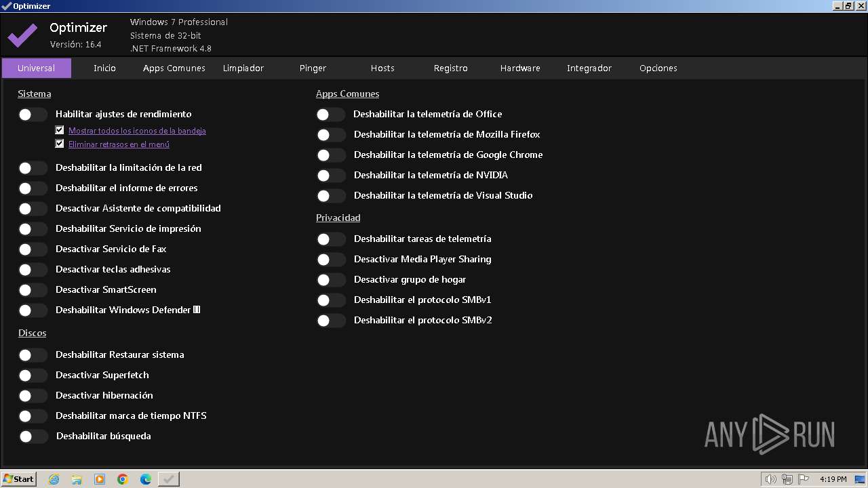Uncheck Eliminar retrasos en el menú box
The height and width of the screenshot is (488, 868).
(60, 144)
